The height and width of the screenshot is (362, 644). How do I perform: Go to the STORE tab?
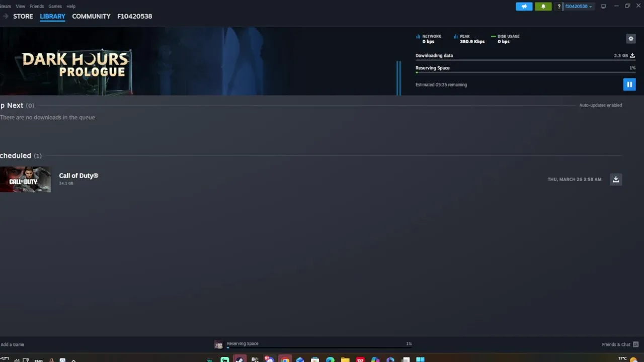coord(23,16)
